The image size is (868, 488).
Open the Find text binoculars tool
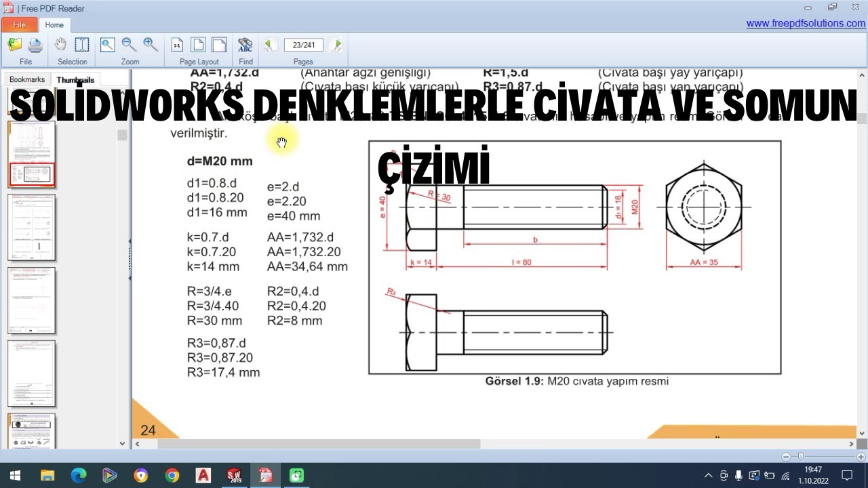pos(245,45)
